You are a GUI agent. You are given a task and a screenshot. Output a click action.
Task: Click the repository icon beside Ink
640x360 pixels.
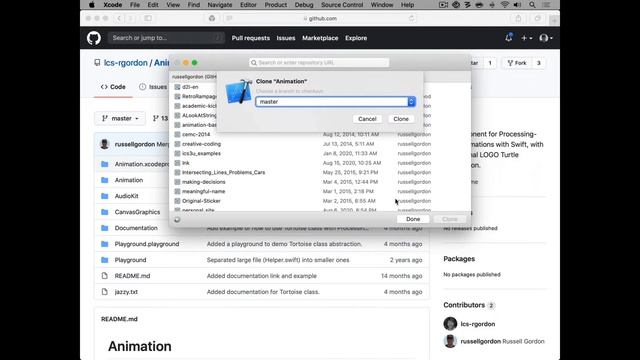point(177,163)
